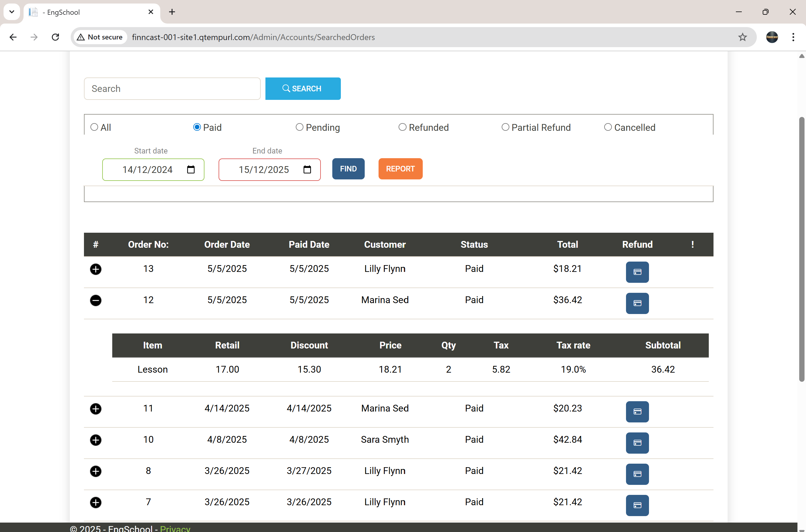Collapse order 12 details
Image resolution: width=806 pixels, height=532 pixels.
96,300
